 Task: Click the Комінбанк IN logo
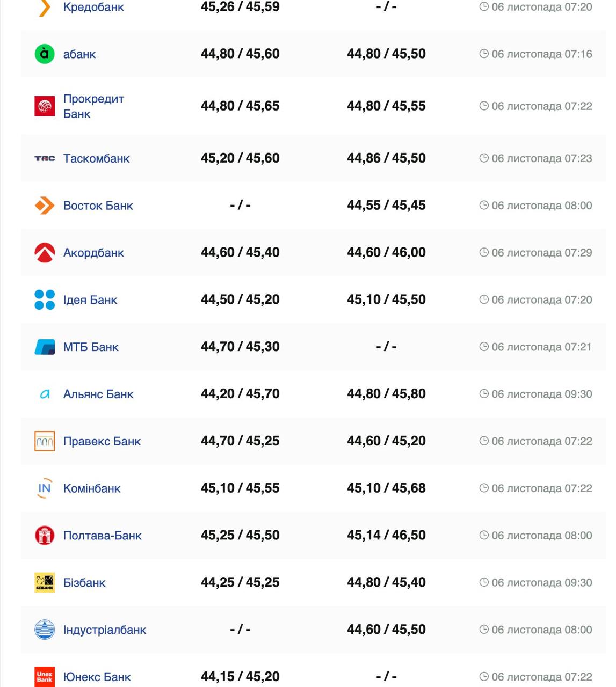[45, 488]
